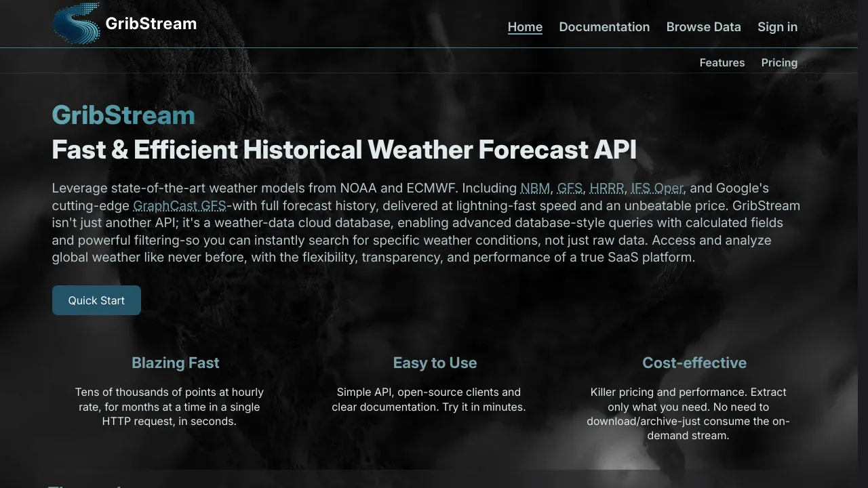
Task: Jump to Features section
Action: click(722, 62)
